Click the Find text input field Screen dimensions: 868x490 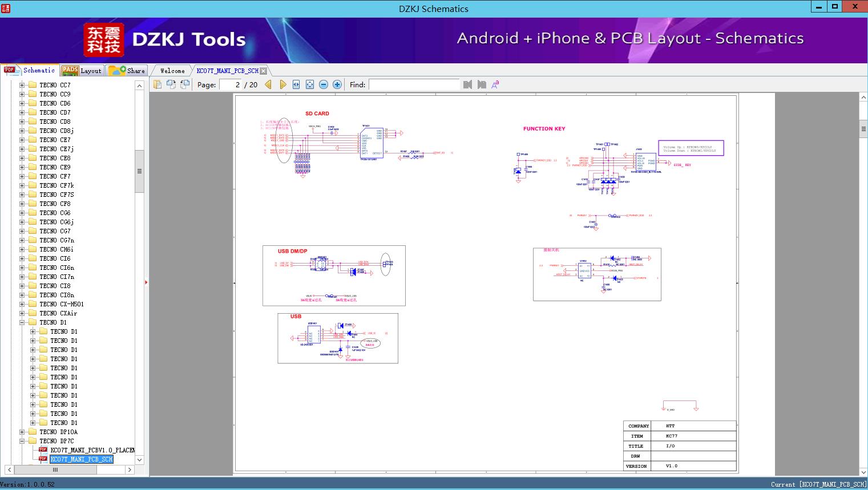pos(414,84)
